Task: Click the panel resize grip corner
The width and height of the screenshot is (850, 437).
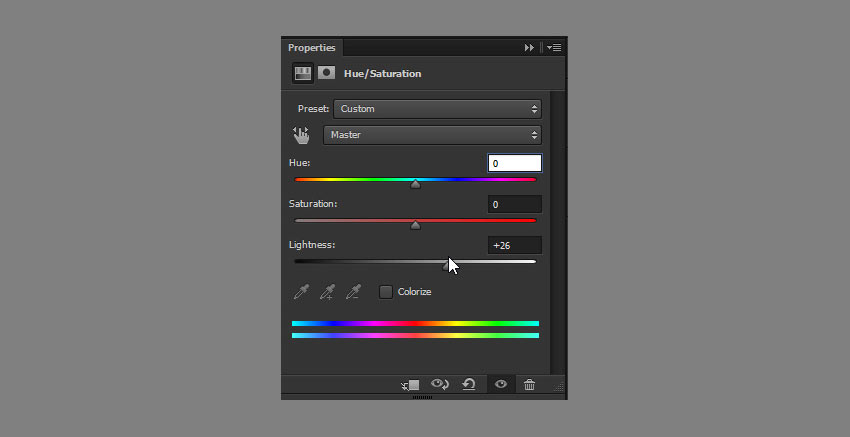Action: click(x=559, y=387)
